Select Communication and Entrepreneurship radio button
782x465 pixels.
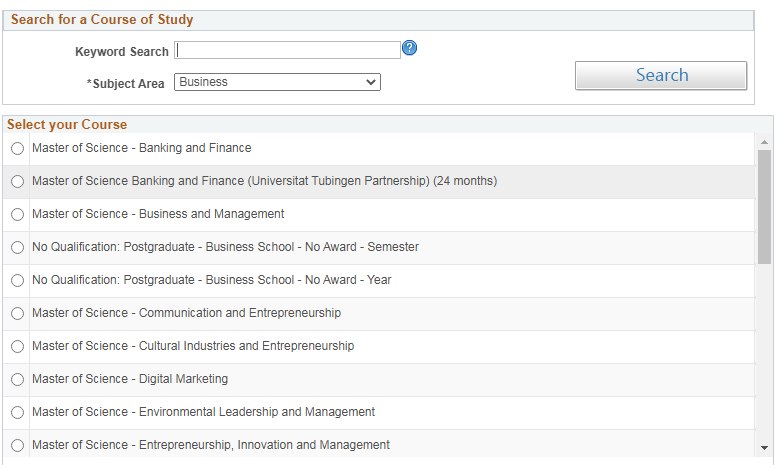pos(17,313)
